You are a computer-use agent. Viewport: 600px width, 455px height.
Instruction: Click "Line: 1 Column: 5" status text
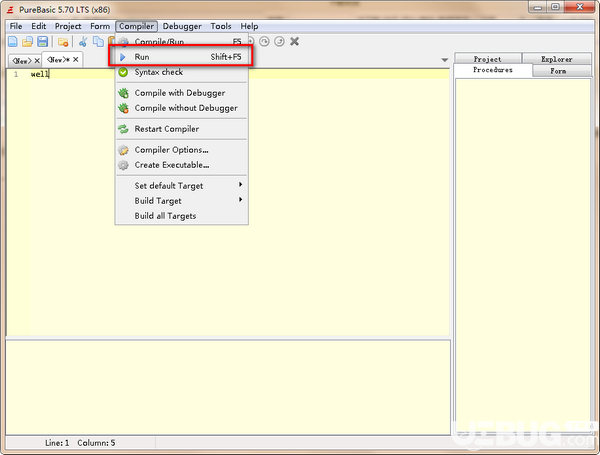tap(80, 443)
